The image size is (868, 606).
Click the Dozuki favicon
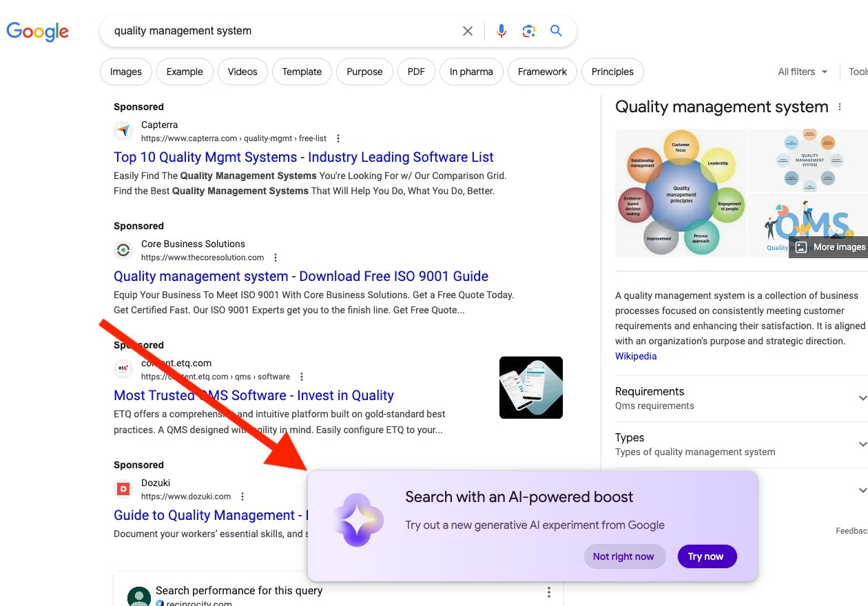pyautogui.click(x=123, y=489)
